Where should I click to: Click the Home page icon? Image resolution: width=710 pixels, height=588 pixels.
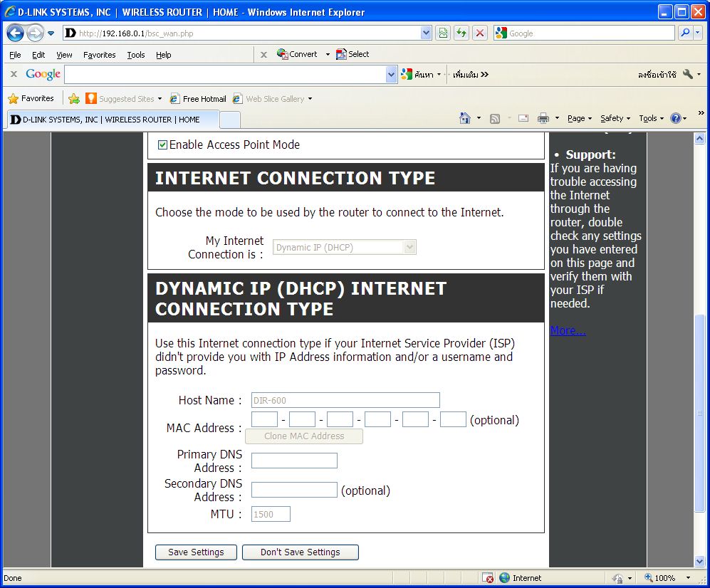464,118
